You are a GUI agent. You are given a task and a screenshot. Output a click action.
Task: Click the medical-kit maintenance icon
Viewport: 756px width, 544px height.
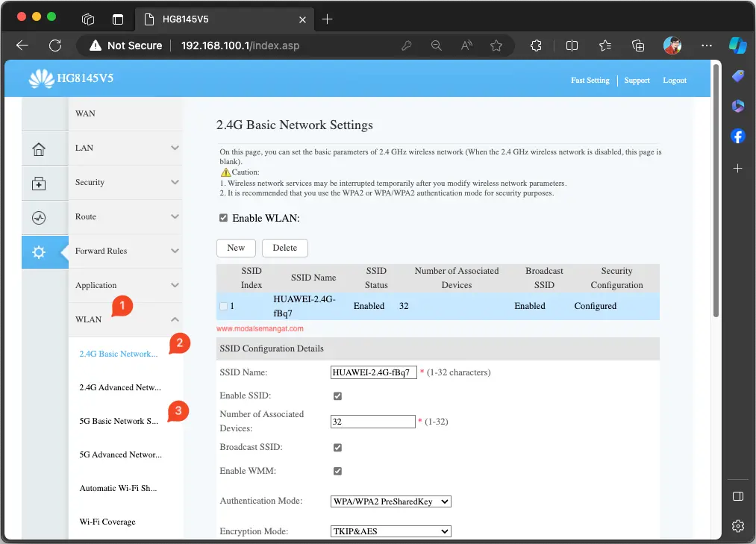tap(39, 184)
